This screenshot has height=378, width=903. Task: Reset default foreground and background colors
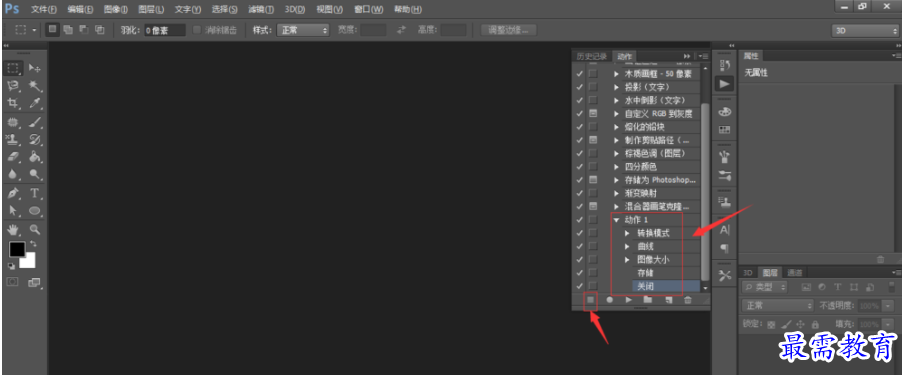point(12,266)
